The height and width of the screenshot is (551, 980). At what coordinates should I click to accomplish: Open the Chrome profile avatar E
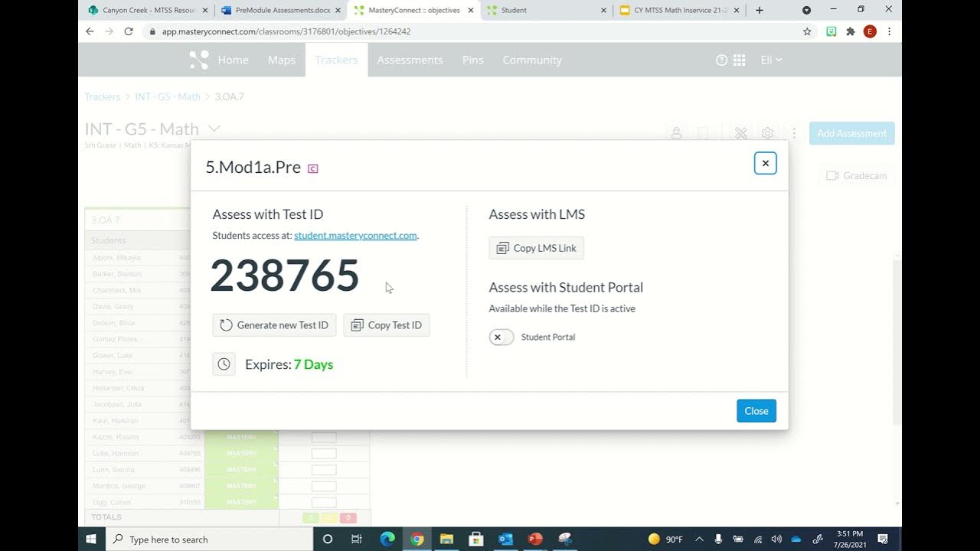tap(870, 31)
